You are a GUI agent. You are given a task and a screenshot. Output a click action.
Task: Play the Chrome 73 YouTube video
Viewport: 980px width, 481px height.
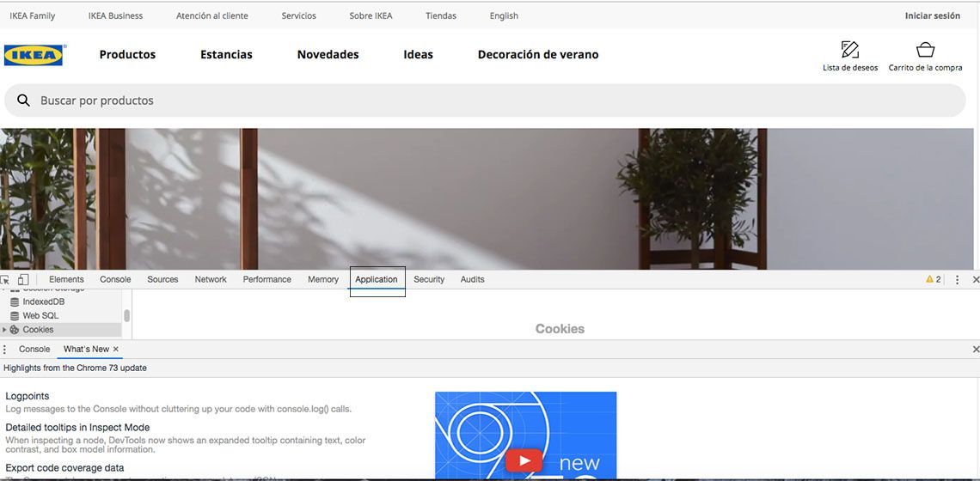coord(524,461)
